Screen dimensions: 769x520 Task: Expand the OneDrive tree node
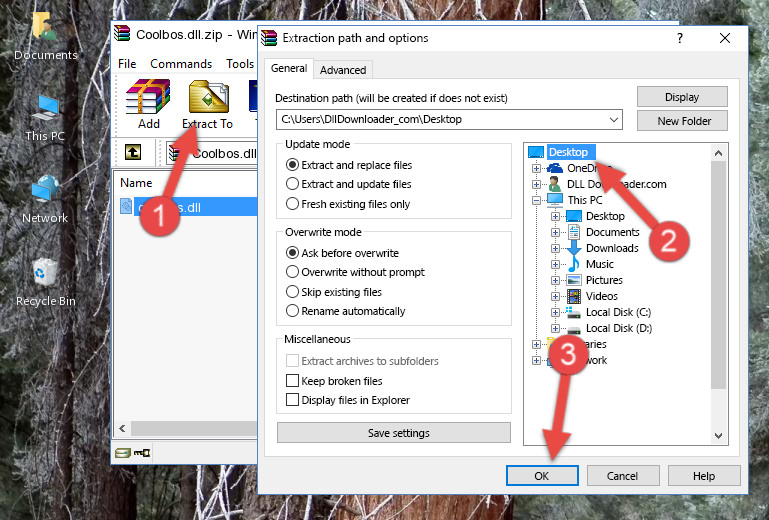(537, 168)
